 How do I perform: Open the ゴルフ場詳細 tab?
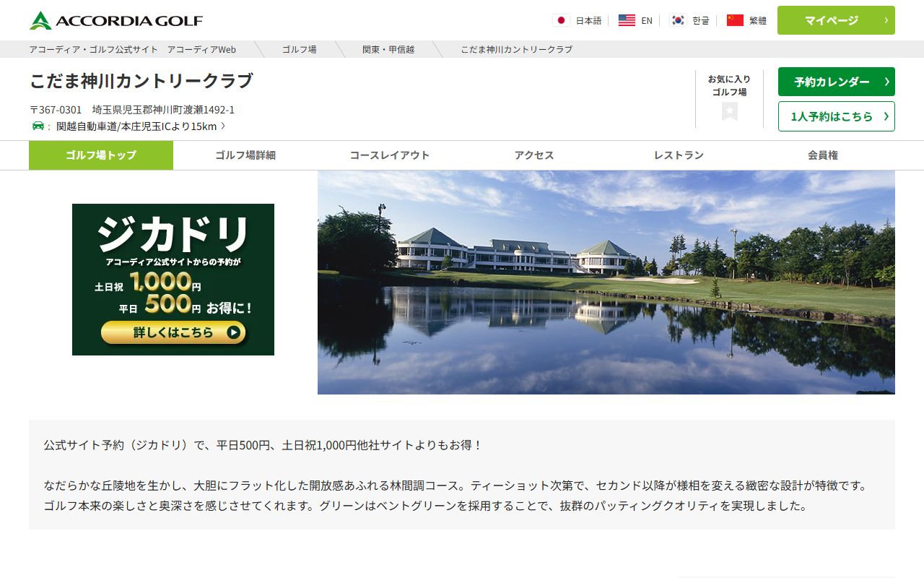point(245,155)
